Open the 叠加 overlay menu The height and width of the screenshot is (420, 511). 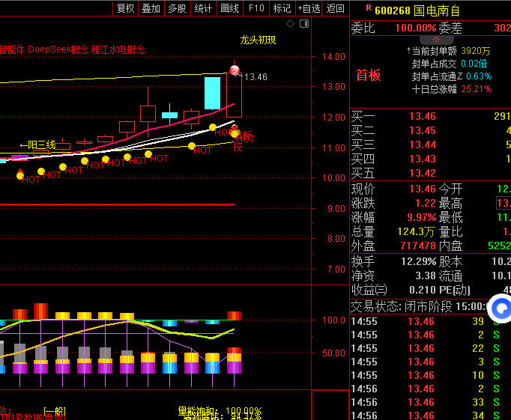[151, 8]
